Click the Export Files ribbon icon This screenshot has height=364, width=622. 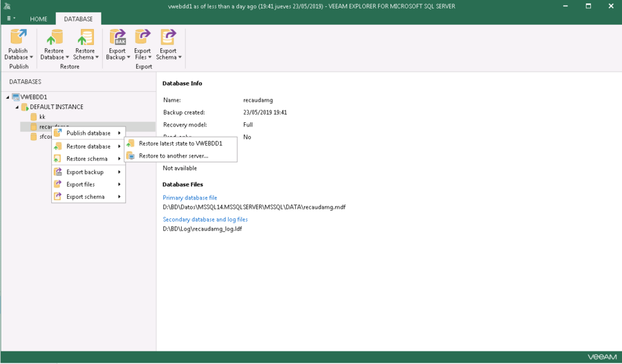tap(143, 39)
